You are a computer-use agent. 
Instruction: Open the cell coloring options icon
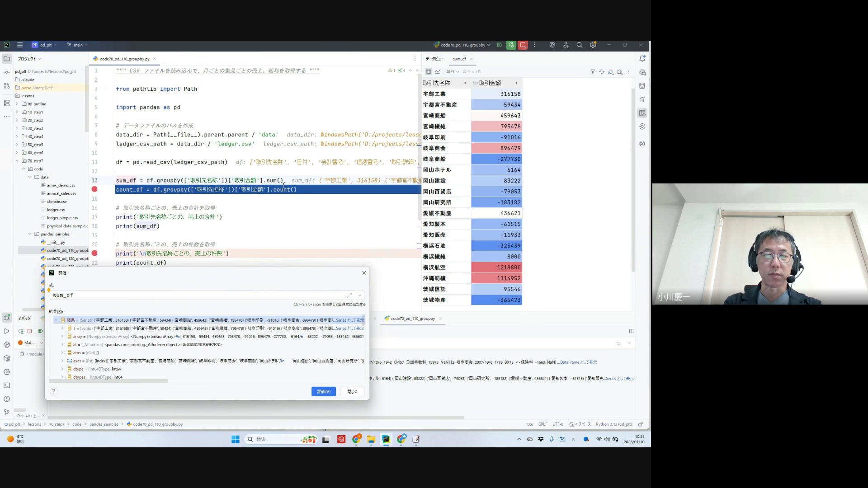(x=611, y=72)
